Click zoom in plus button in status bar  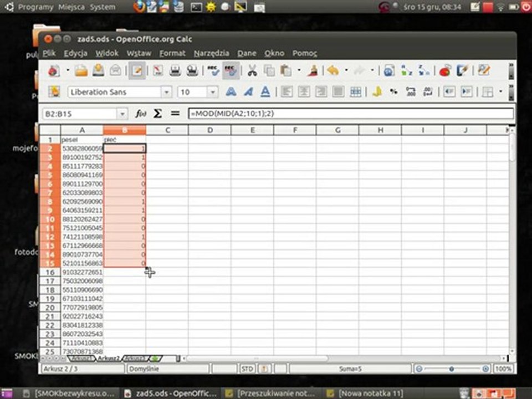click(485, 369)
